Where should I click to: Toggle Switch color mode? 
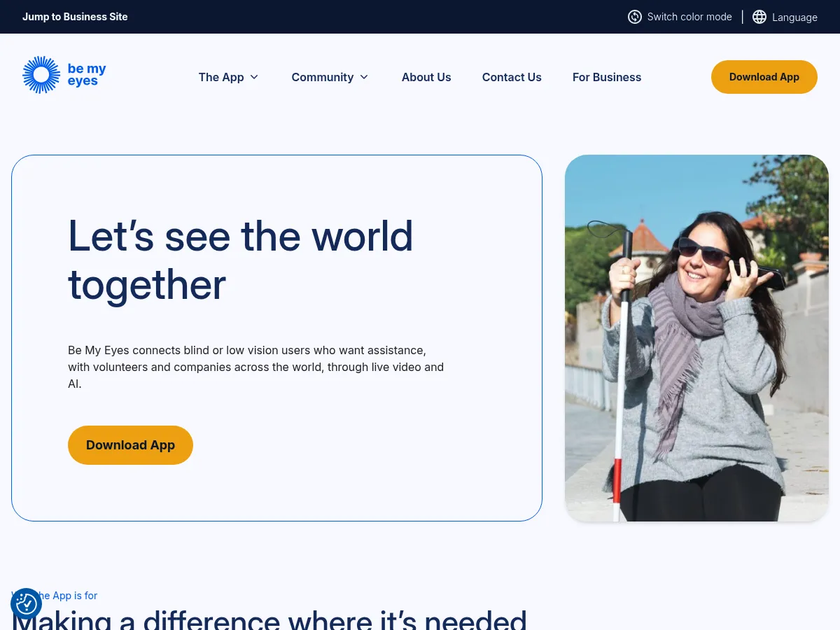680,17
